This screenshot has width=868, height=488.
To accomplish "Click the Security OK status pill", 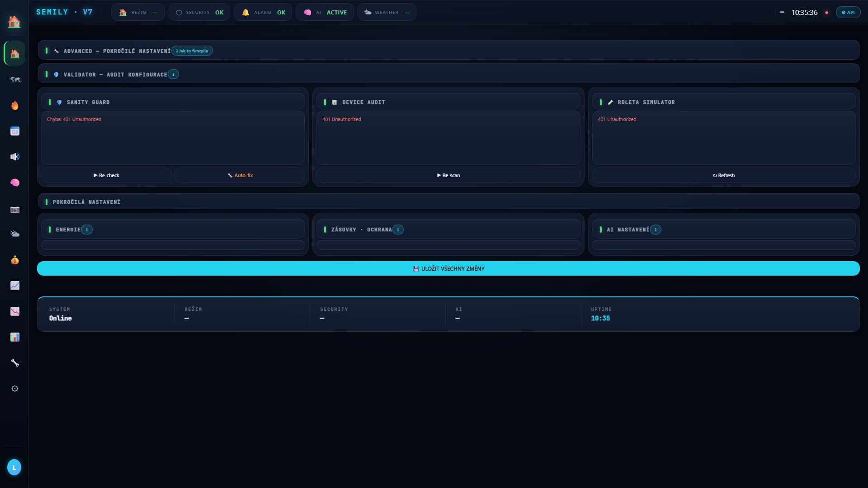I will [x=199, y=12].
